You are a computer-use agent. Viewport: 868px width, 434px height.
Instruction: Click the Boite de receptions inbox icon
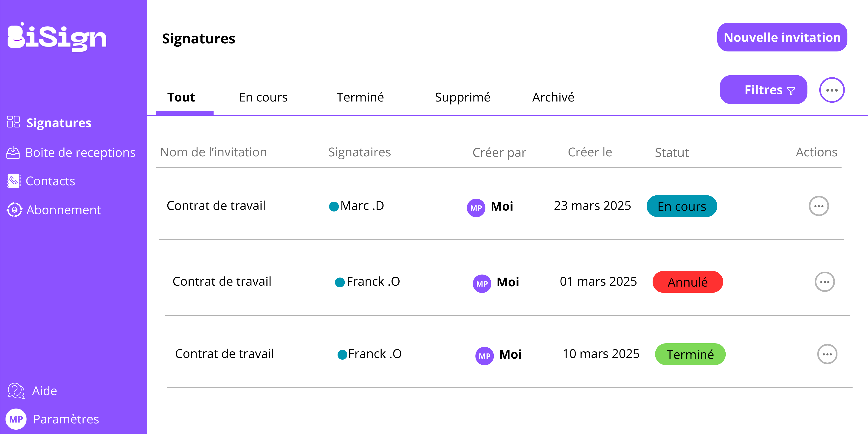13,152
